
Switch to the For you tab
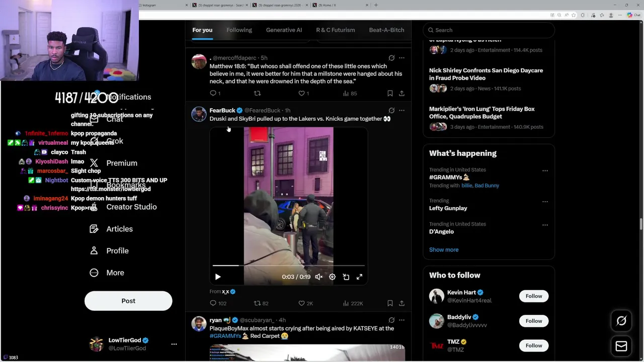[x=202, y=30]
